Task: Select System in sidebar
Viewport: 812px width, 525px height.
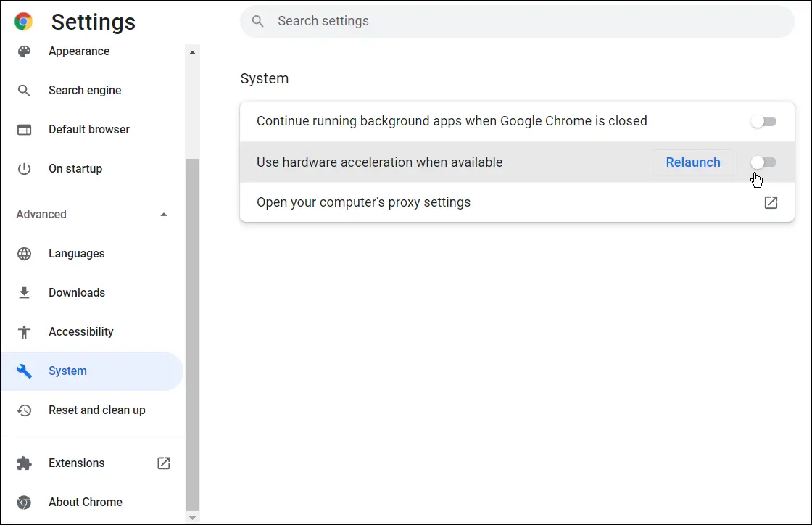Action: click(92, 371)
